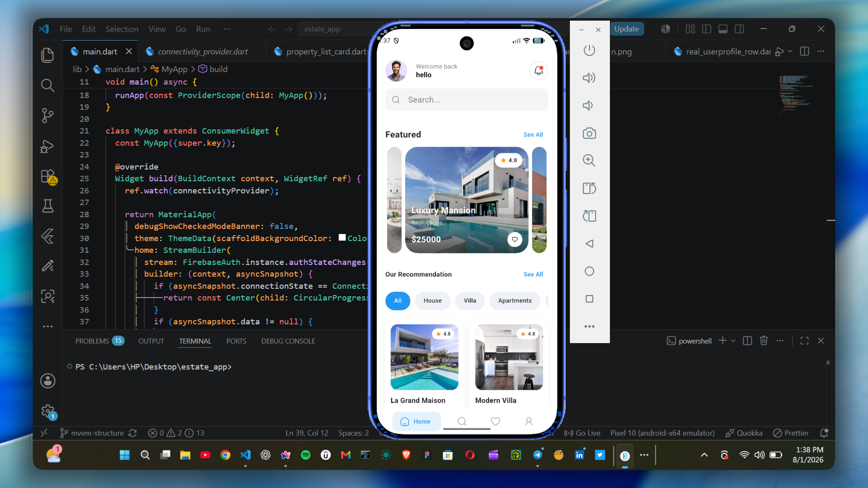Open the Selection menu
This screenshot has height=488, width=868.
[x=122, y=29]
